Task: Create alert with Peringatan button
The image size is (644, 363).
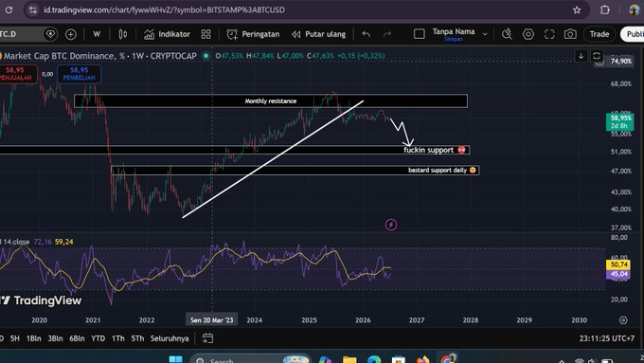Action: tap(253, 34)
